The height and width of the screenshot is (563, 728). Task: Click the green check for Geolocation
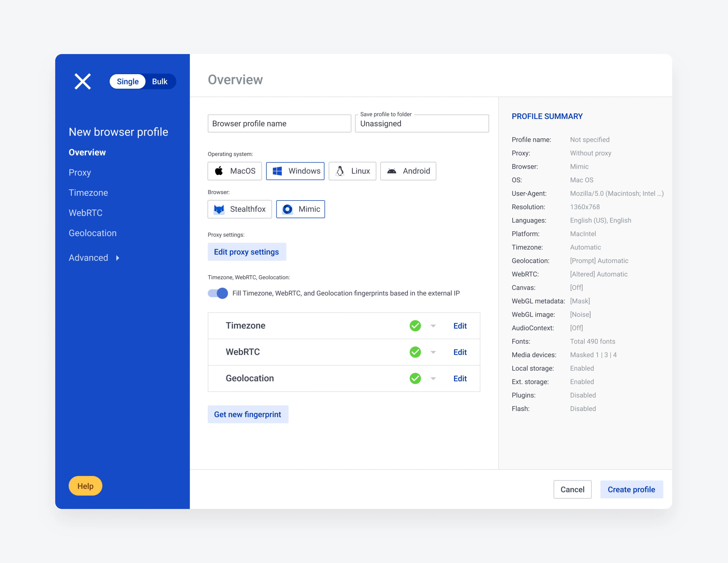click(x=415, y=379)
